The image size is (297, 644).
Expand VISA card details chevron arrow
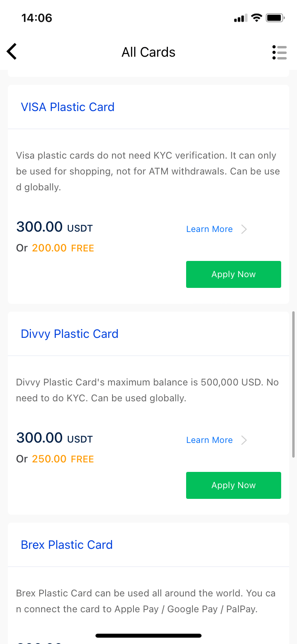coord(244,229)
